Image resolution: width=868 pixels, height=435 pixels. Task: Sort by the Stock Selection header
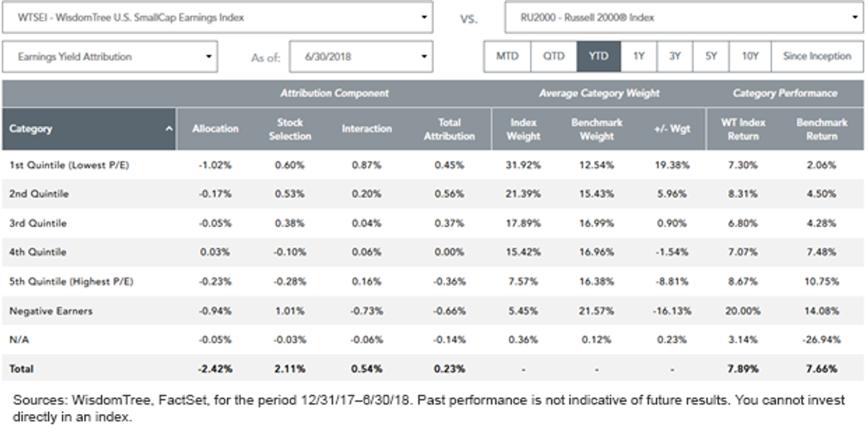point(290,129)
